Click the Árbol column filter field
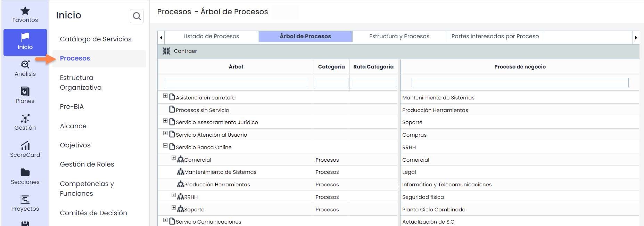This screenshot has width=644, height=226. coord(236,82)
